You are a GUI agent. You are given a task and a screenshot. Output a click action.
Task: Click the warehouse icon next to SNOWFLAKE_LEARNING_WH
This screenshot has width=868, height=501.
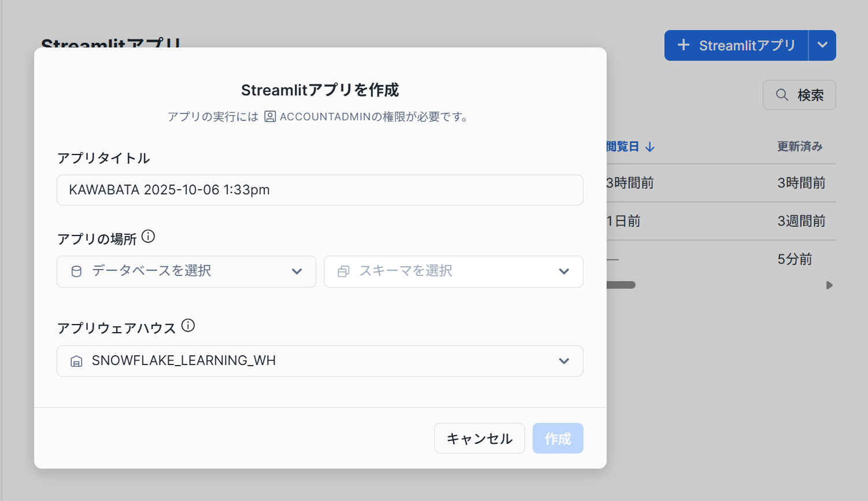(x=76, y=361)
